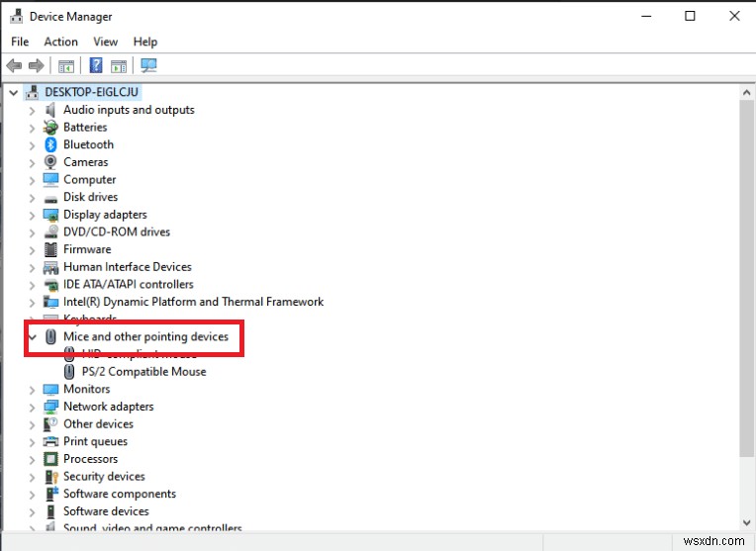Click the DVD/CD-ROM drives disc icon
The height and width of the screenshot is (551, 756).
pyautogui.click(x=50, y=231)
